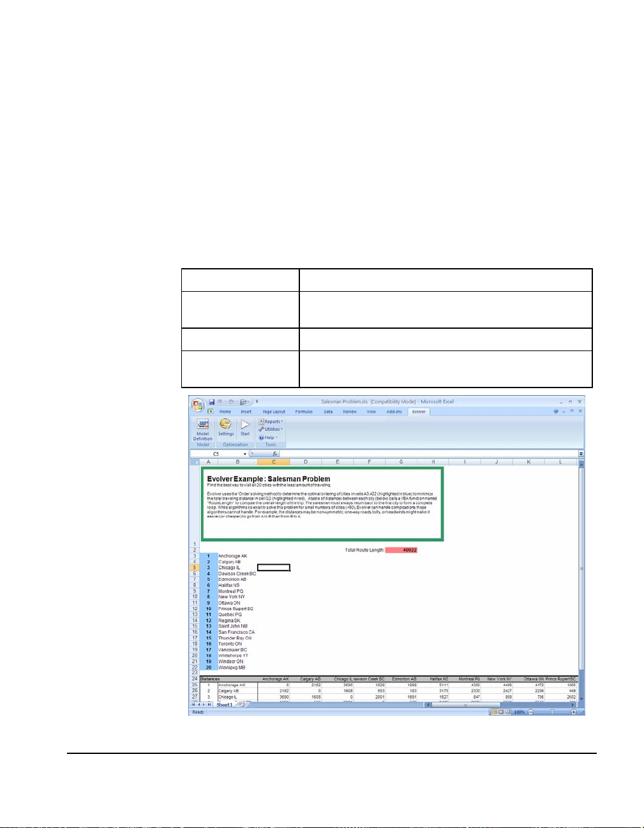Select column A header
Screen dimensions: 644x828
tap(208, 462)
